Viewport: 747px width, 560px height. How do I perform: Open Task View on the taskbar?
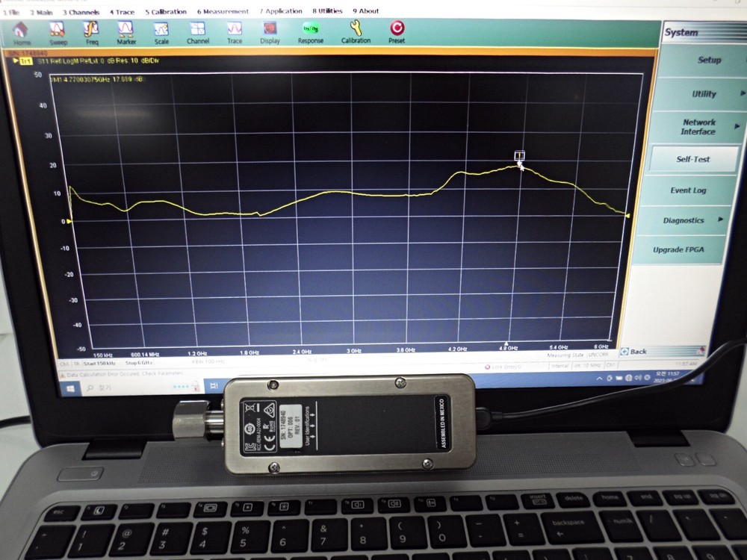pyautogui.click(x=214, y=385)
